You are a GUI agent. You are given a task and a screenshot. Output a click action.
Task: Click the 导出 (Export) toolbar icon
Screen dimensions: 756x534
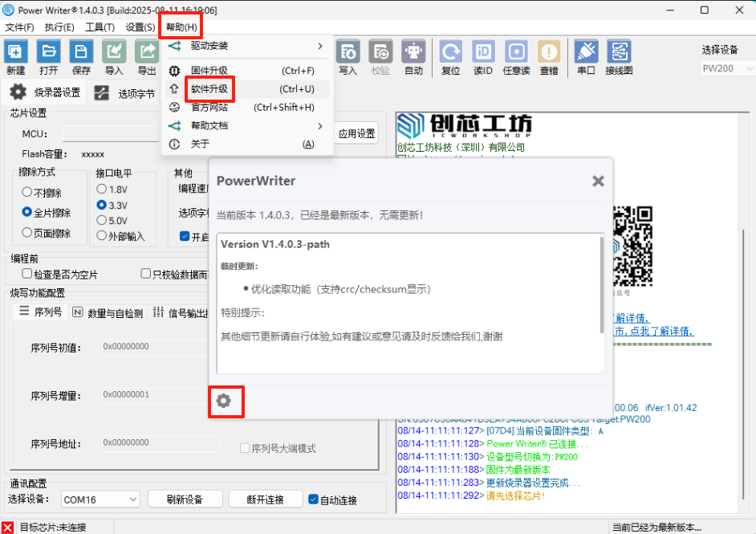(x=147, y=51)
